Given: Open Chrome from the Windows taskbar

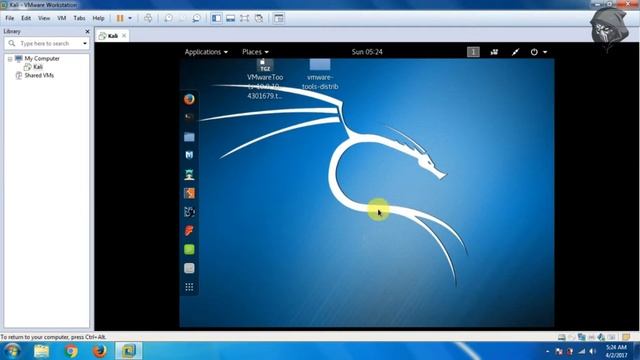Looking at the screenshot, I should [x=71, y=351].
